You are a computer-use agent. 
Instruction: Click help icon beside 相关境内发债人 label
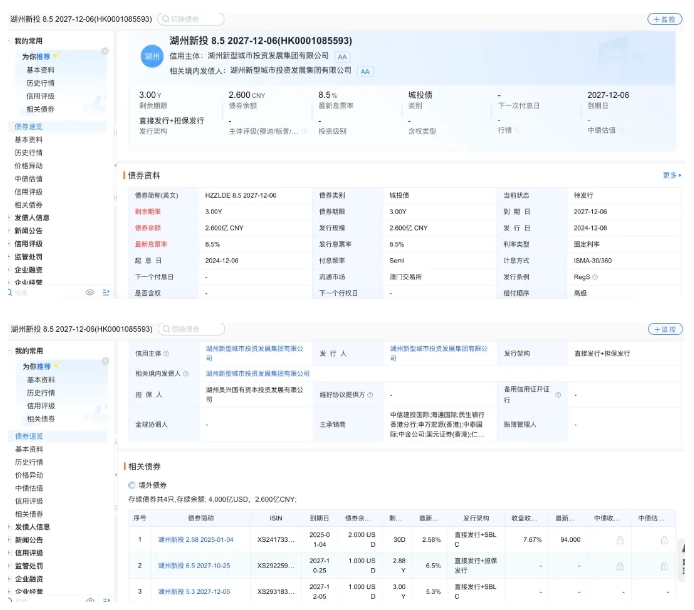click(x=186, y=374)
